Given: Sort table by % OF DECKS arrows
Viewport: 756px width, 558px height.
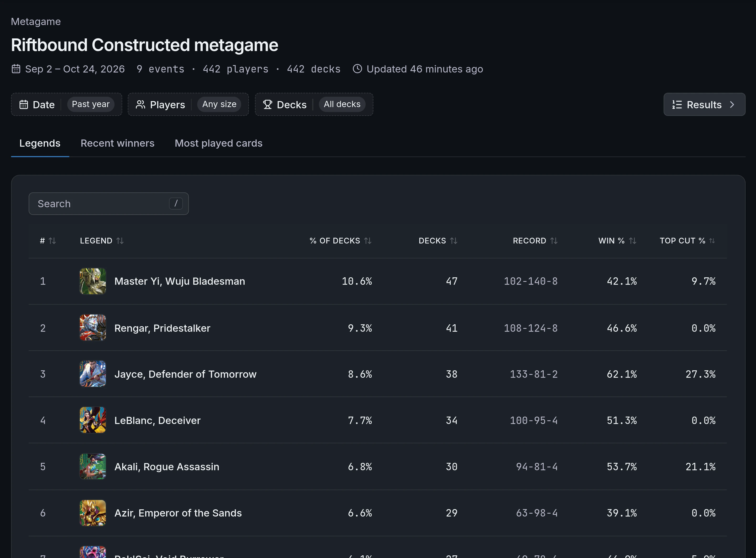Looking at the screenshot, I should click(x=368, y=241).
